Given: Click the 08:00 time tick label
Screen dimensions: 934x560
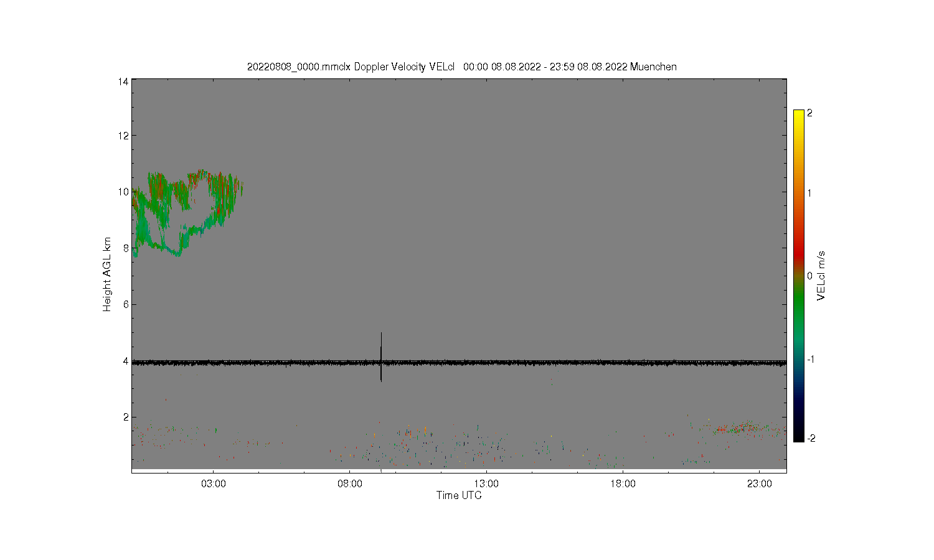Looking at the screenshot, I should 350,483.
